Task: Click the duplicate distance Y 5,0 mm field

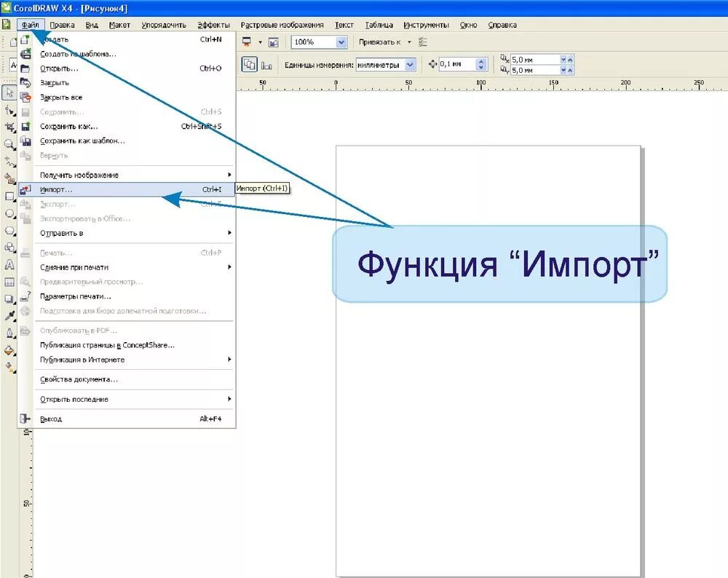Action: coord(535,70)
